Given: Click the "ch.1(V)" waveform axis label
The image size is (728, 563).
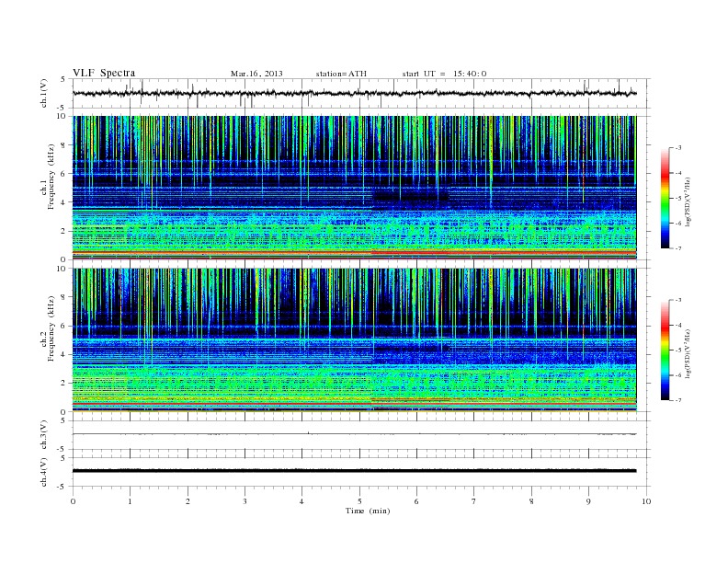Looking at the screenshot, I should click(x=44, y=93).
